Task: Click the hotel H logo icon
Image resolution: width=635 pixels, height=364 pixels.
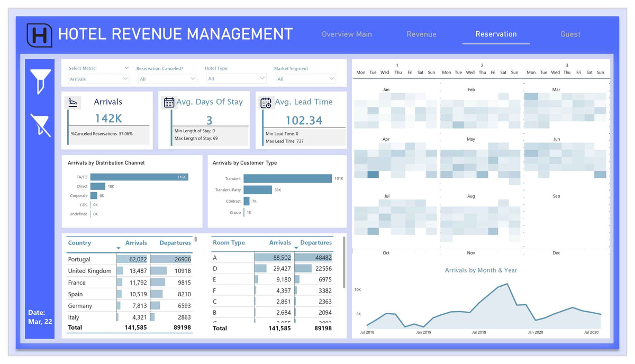Action: [x=39, y=35]
